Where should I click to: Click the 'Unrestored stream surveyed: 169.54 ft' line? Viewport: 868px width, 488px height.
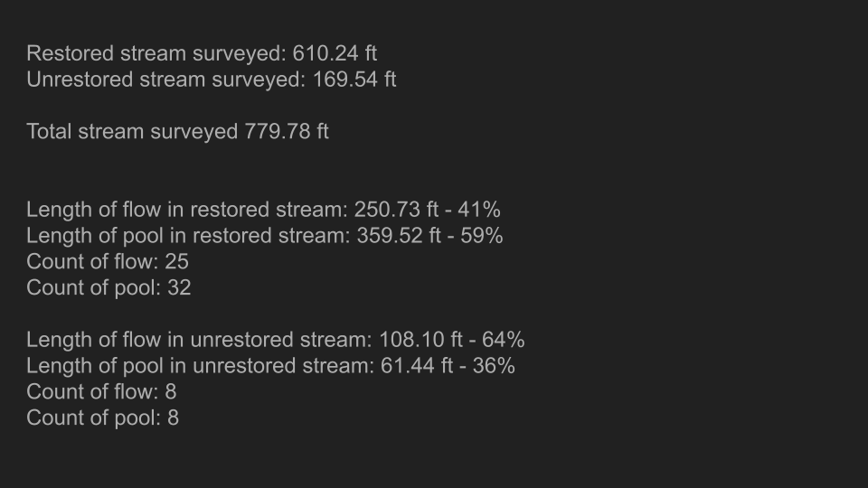(212, 80)
